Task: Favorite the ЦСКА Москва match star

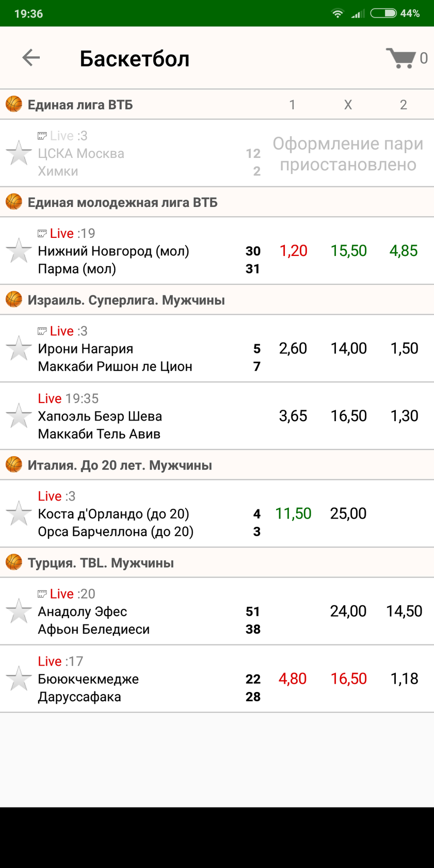Action: [x=19, y=153]
